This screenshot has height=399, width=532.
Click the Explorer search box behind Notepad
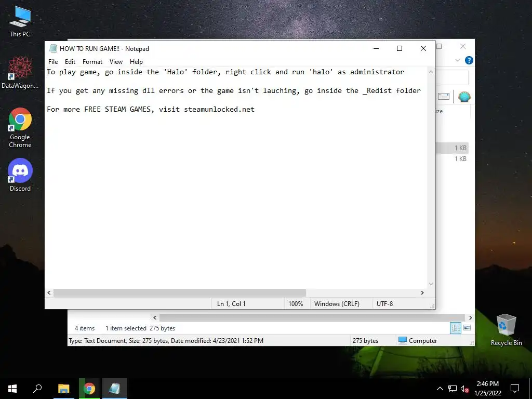453,78
